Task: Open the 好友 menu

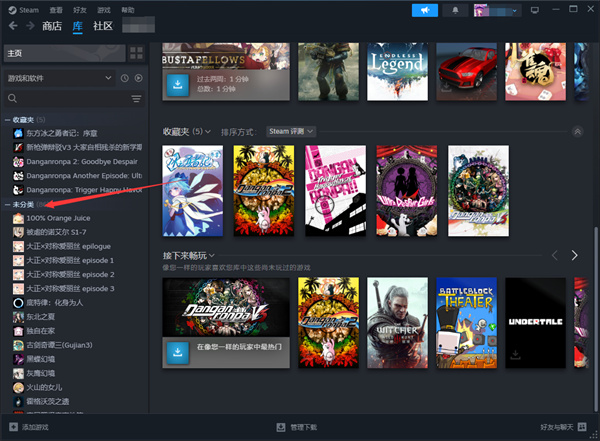Action: click(80, 10)
